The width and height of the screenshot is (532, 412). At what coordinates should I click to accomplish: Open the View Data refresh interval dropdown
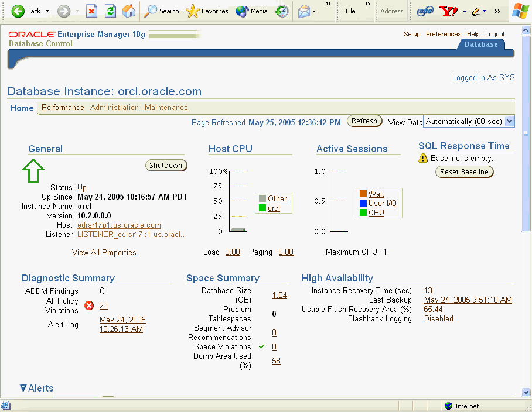coord(509,122)
